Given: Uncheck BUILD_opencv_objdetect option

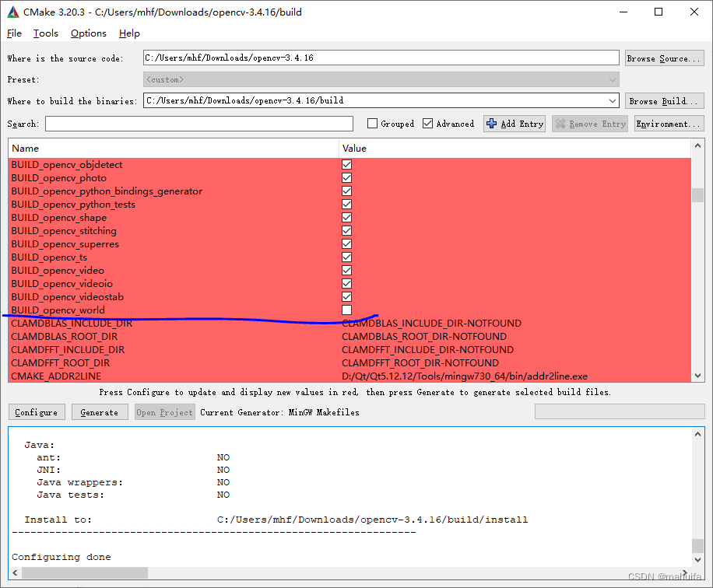Looking at the screenshot, I should 346,164.
